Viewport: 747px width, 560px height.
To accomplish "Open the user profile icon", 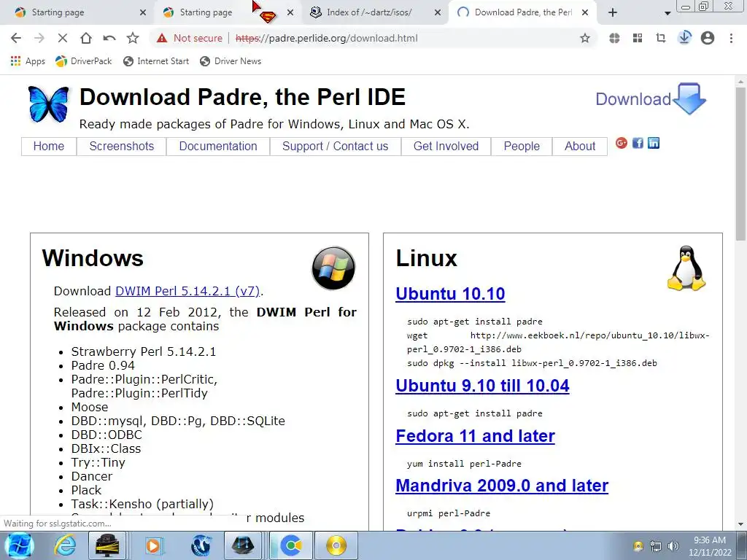I will pyautogui.click(x=708, y=38).
